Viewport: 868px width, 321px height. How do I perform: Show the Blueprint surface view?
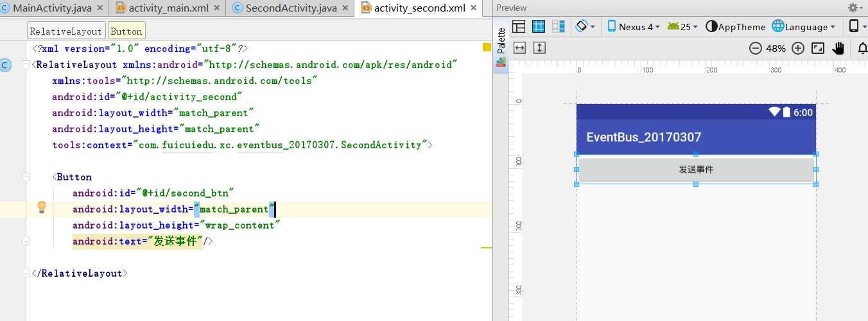(x=539, y=26)
